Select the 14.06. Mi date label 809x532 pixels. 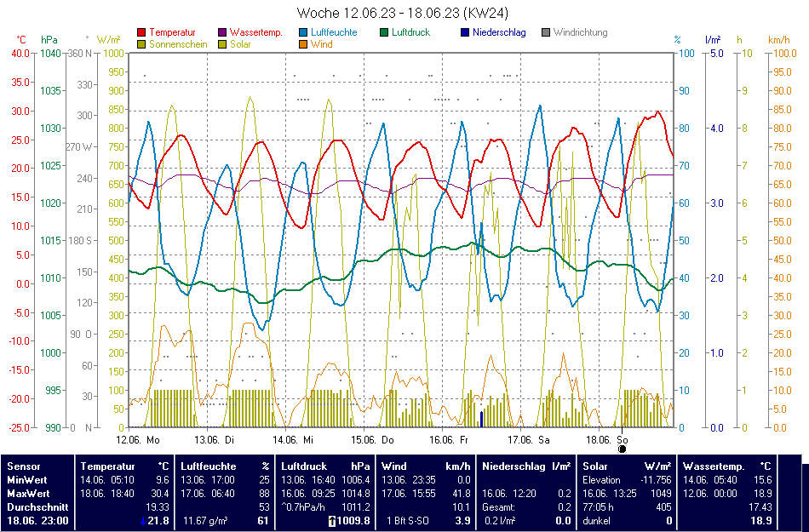pyautogui.click(x=294, y=440)
